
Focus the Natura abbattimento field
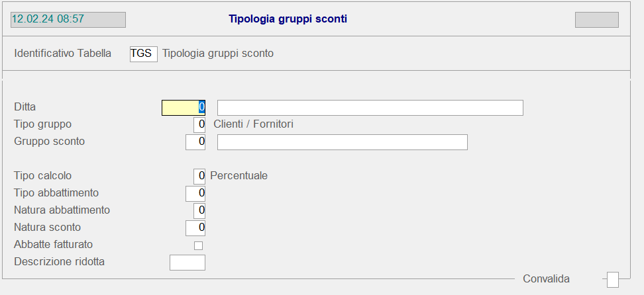[x=199, y=210]
